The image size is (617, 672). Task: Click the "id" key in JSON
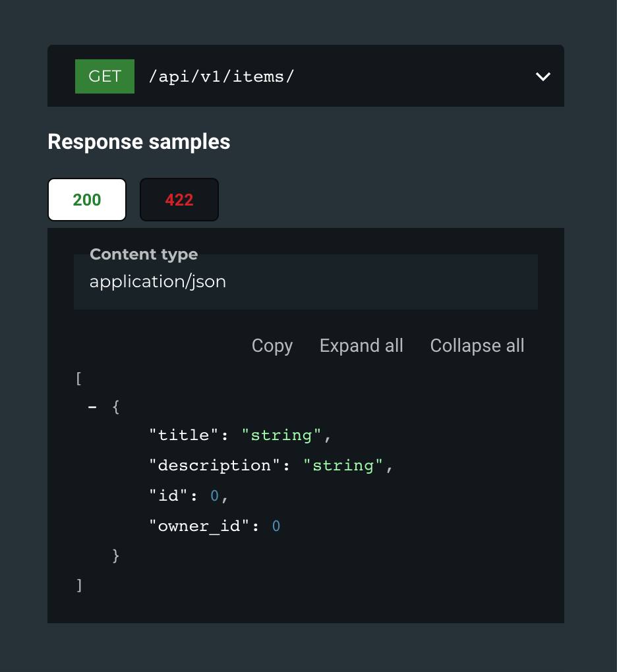[168, 496]
